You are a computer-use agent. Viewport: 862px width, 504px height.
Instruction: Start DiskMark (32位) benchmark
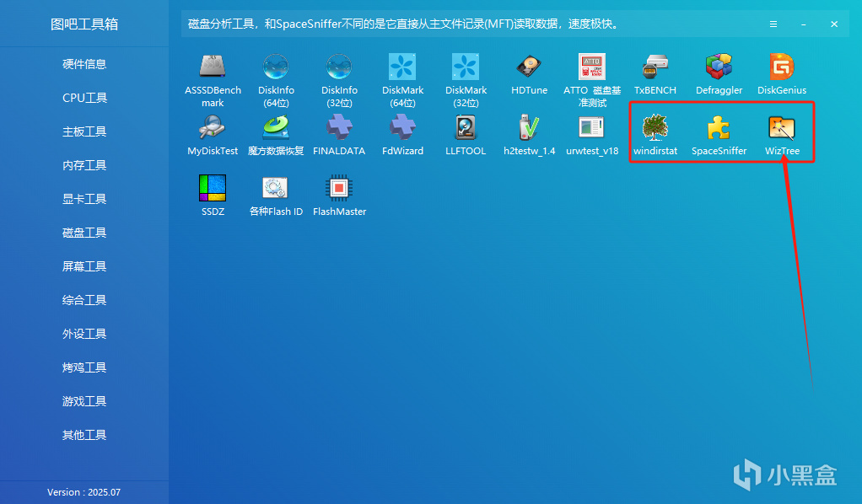click(466, 80)
